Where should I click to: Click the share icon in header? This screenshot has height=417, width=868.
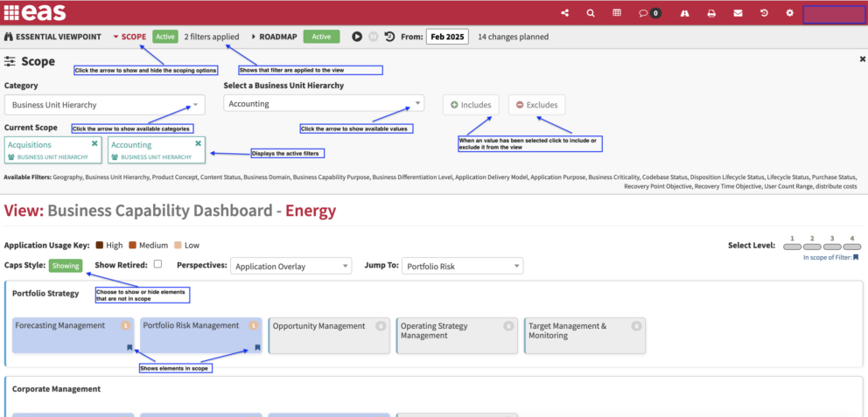tap(564, 13)
